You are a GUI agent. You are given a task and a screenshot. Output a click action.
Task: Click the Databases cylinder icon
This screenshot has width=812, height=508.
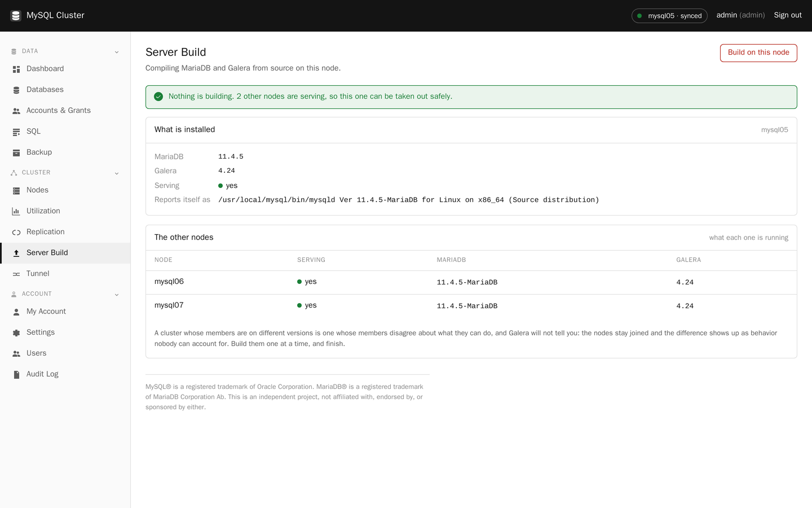pos(16,90)
